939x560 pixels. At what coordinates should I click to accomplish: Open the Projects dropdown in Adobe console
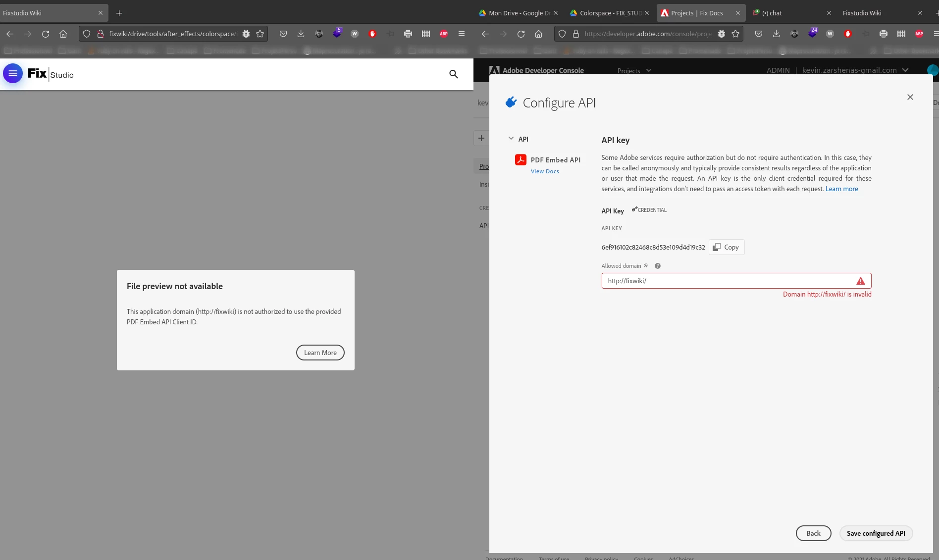[x=634, y=71]
